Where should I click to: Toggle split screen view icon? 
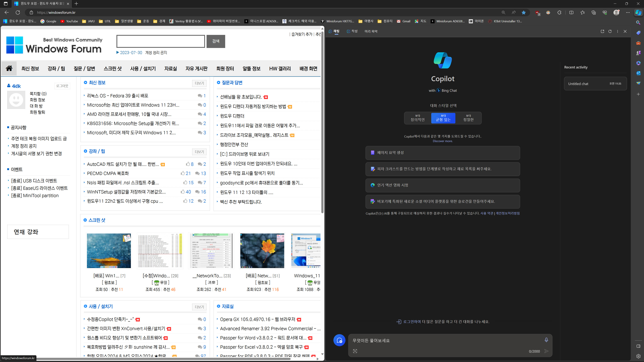[571, 13]
